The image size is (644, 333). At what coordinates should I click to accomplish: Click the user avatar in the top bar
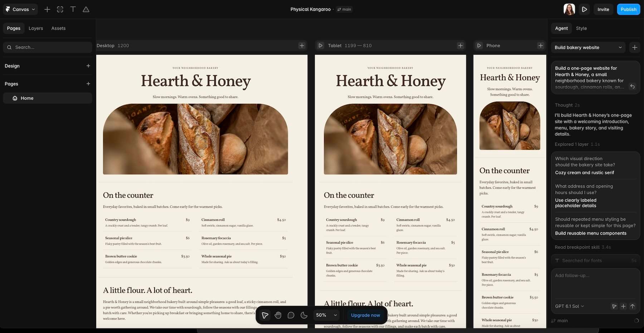(569, 9)
